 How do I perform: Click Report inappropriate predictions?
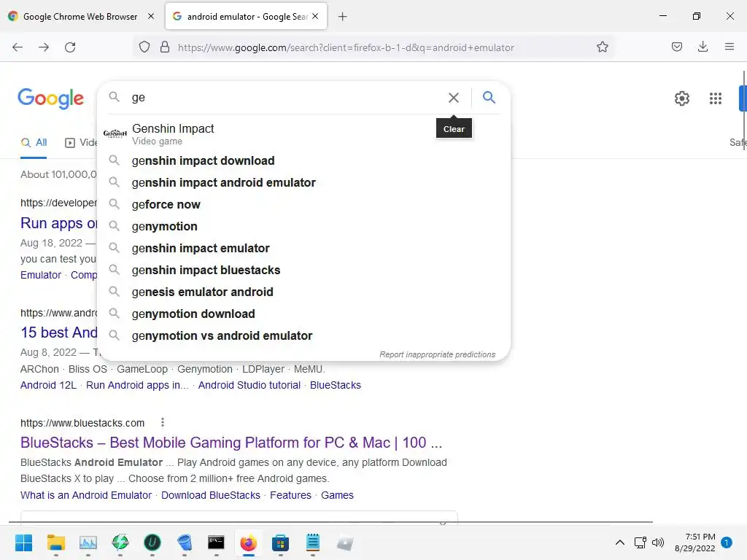pyautogui.click(x=438, y=354)
